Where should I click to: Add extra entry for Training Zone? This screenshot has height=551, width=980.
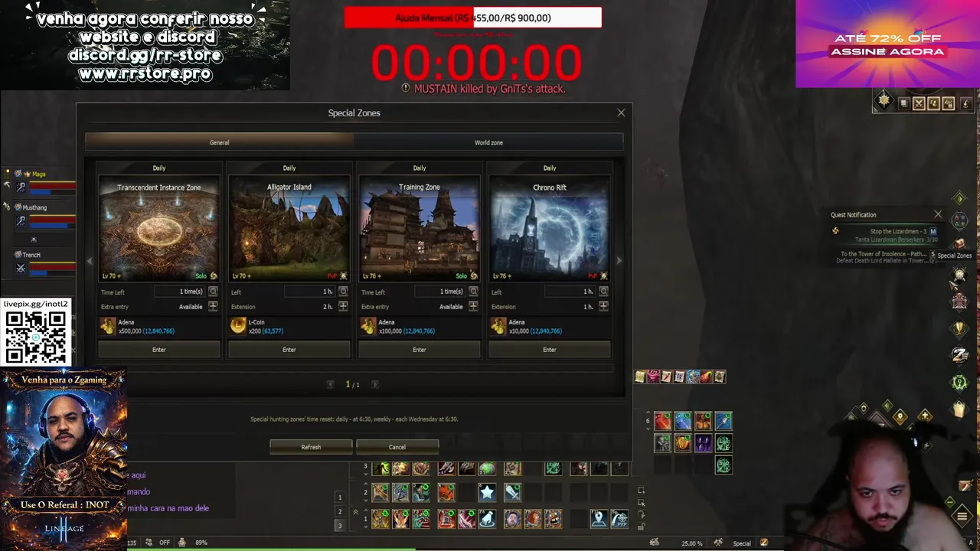(473, 306)
